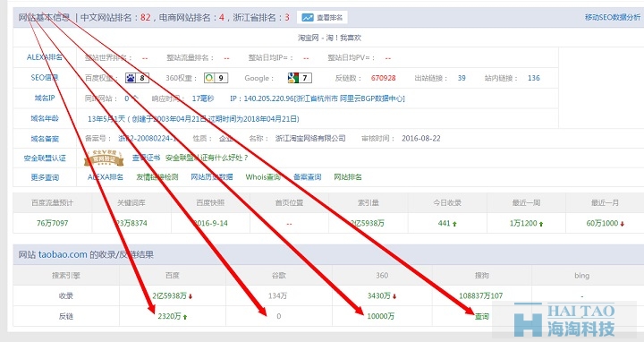Open the 查看证书 link
The image size is (644, 342).
pos(146,158)
